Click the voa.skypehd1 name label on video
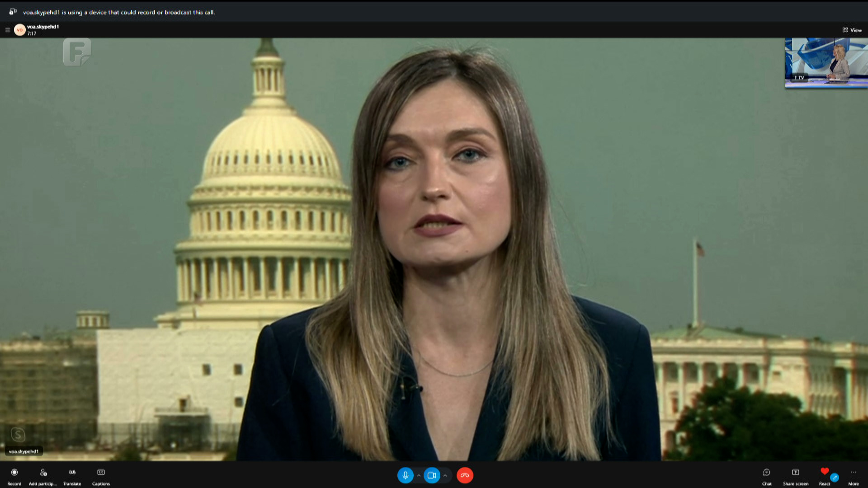The width and height of the screenshot is (868, 488). pos(24,451)
